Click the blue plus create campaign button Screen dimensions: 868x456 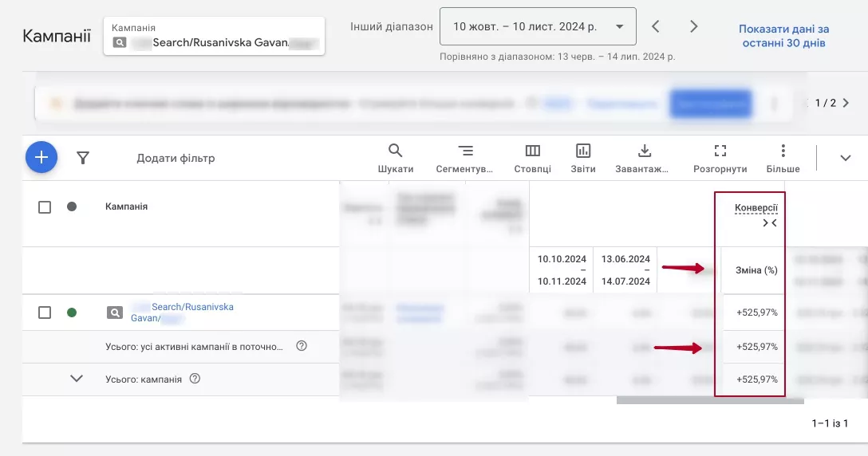[x=41, y=158]
